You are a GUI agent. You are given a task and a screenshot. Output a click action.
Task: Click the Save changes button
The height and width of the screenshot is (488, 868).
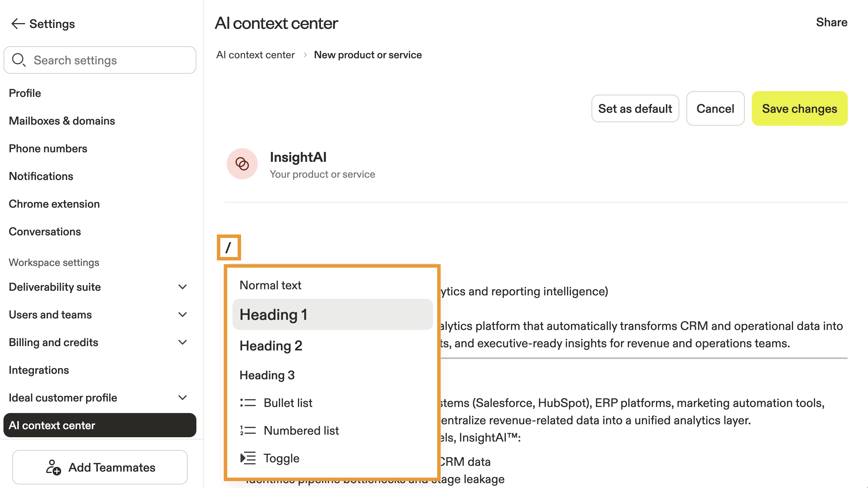pos(799,108)
